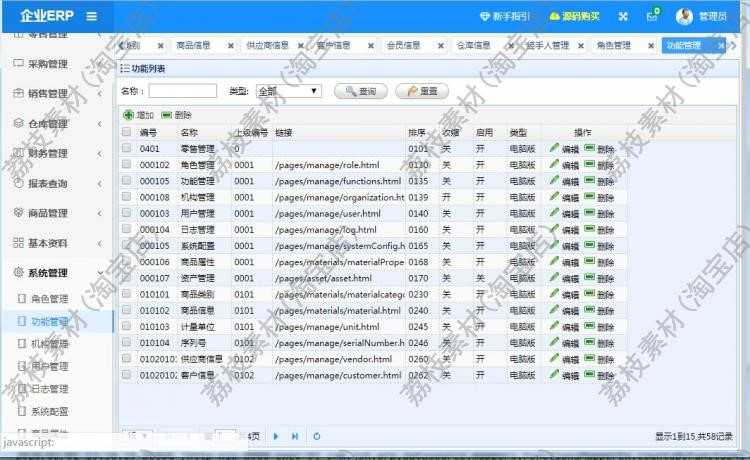
Task: Click the toolbar 删除 delete button
Action: point(176,115)
